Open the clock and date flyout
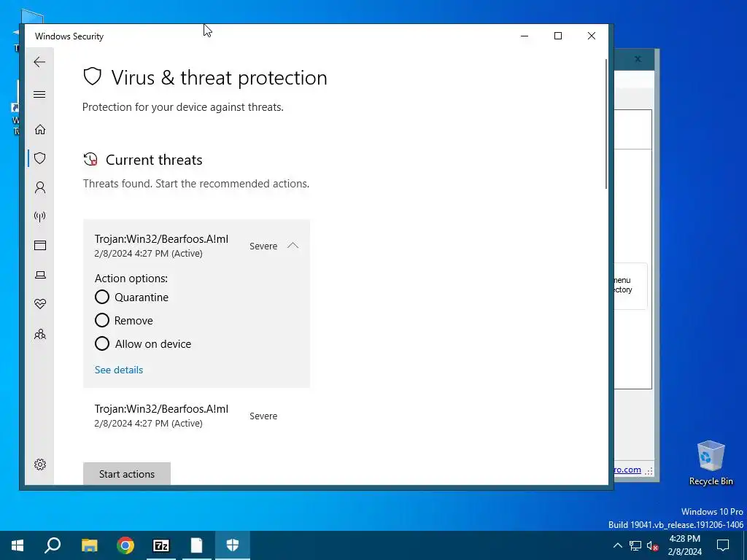This screenshot has width=747, height=560. pyautogui.click(x=684, y=545)
